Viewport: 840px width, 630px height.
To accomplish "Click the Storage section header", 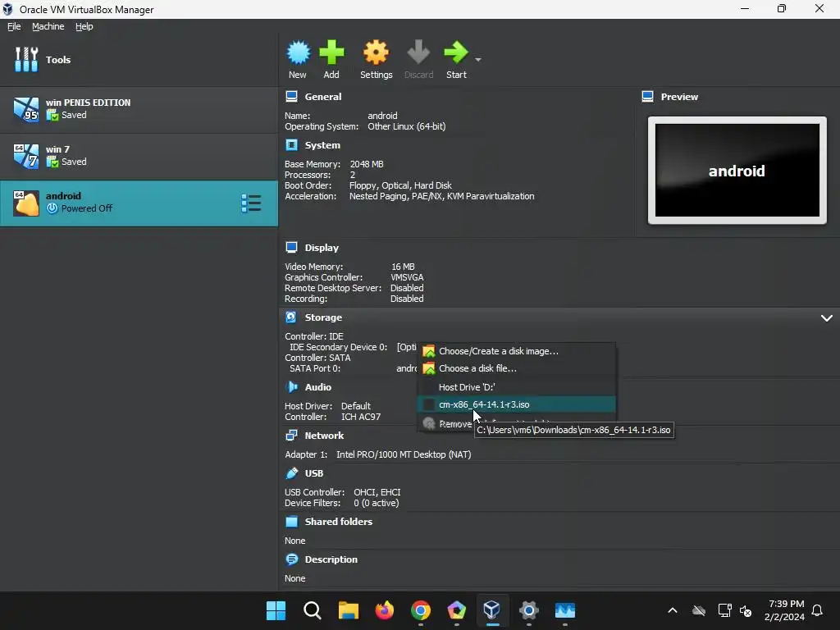I will click(323, 317).
